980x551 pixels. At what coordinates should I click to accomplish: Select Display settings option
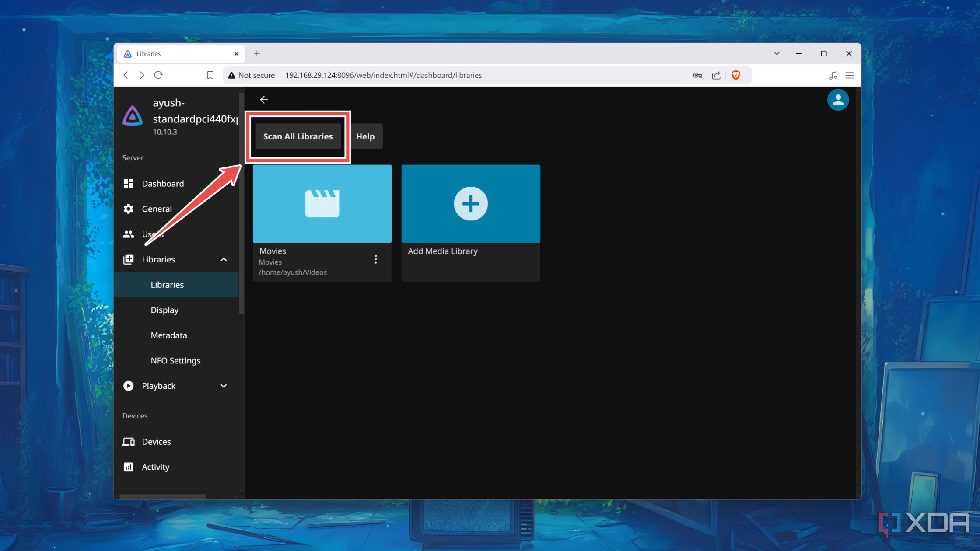point(164,310)
